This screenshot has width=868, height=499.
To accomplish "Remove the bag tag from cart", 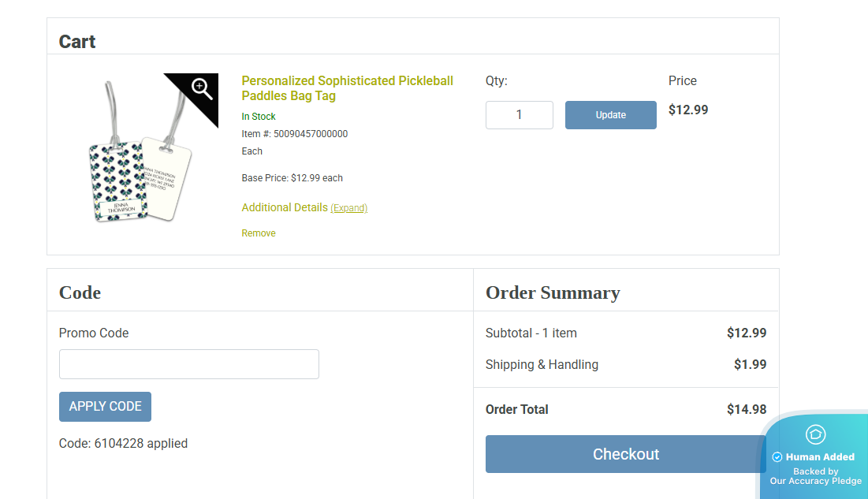I will pos(259,233).
